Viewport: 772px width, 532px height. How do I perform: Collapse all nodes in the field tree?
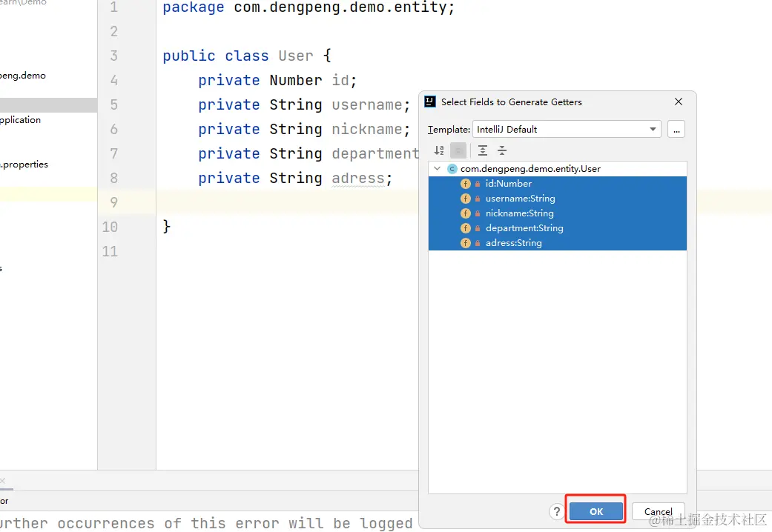coord(502,150)
